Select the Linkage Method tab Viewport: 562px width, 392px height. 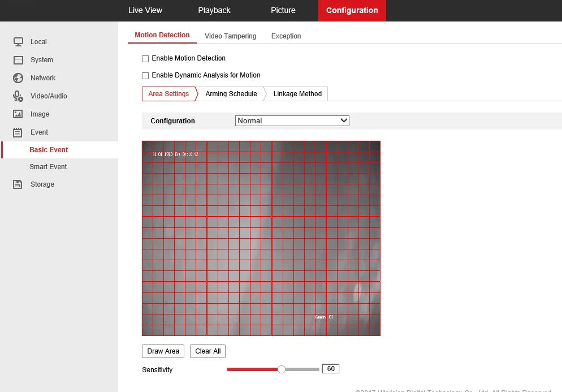tap(297, 94)
